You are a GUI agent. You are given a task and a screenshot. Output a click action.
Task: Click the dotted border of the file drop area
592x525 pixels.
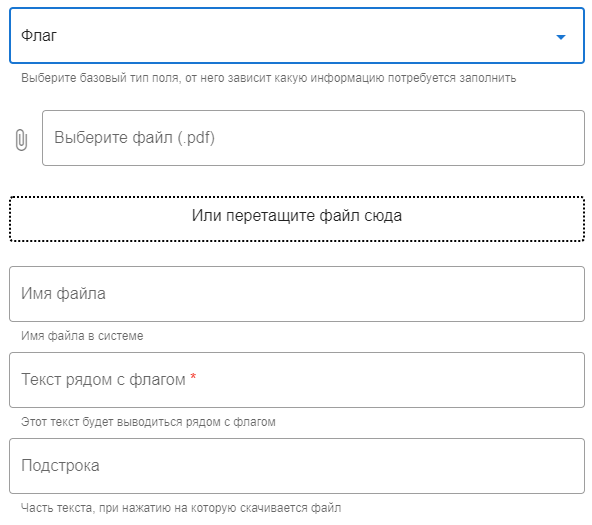297,197
